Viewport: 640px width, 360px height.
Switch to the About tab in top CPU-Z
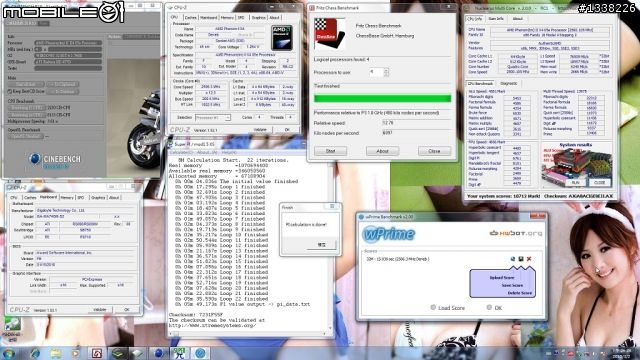point(275,18)
